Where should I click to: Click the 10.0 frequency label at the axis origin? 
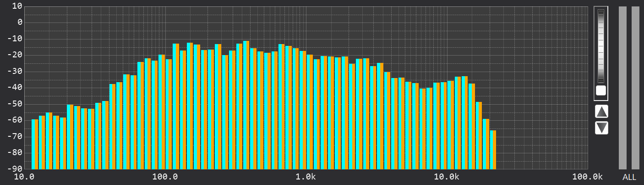click(25, 177)
